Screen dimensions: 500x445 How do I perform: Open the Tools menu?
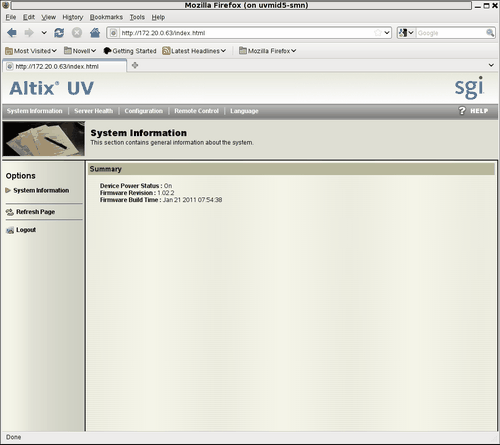137,17
